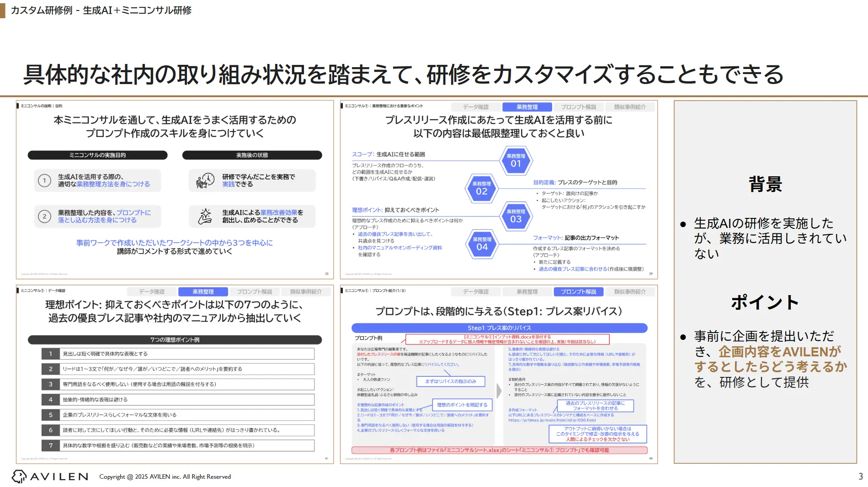Open the プロンプト解説 tab on the bottom-right slide

pos(579,291)
